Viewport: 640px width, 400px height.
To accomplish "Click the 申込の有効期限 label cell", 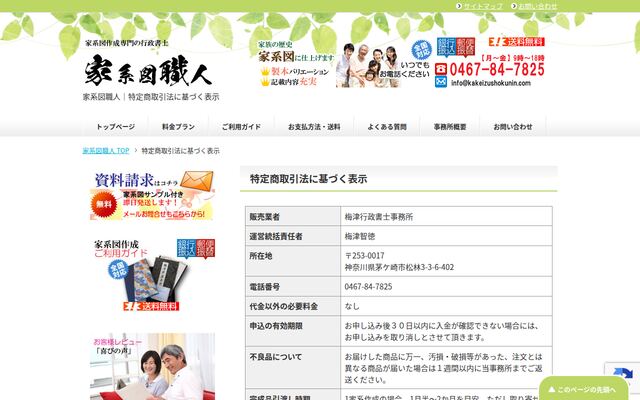I will [x=293, y=331].
